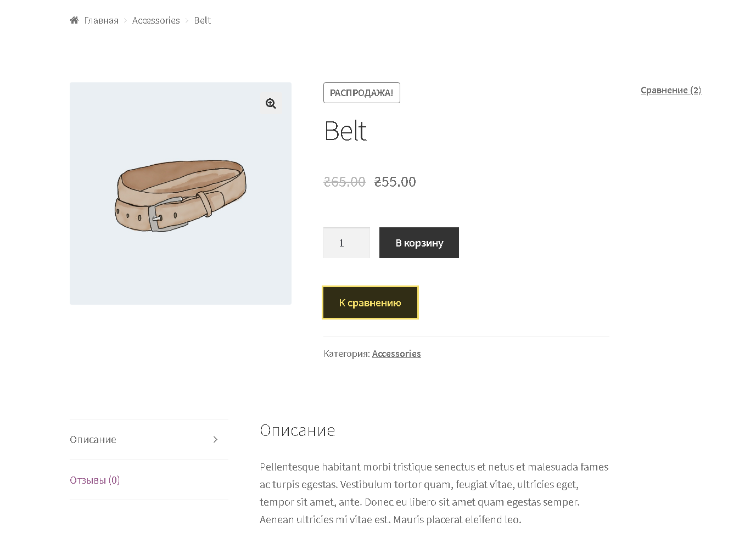Go to Главная breadcrumb link
This screenshot has height=549, width=756.
click(x=101, y=20)
